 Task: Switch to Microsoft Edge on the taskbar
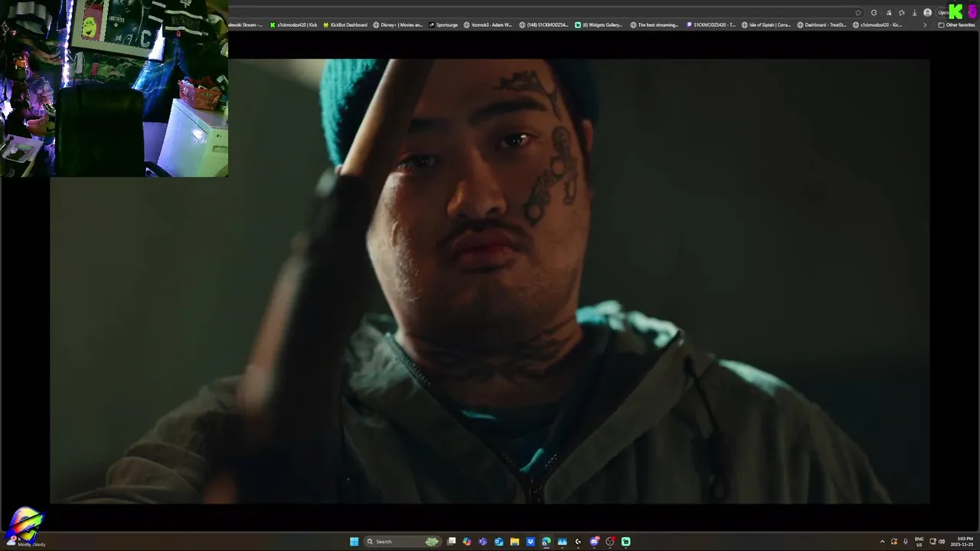coord(546,542)
